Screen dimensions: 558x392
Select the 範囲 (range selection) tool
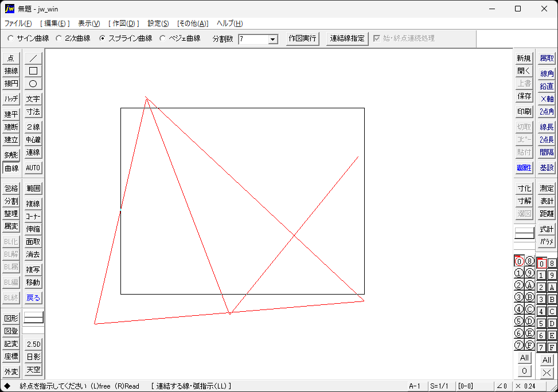pos(33,187)
